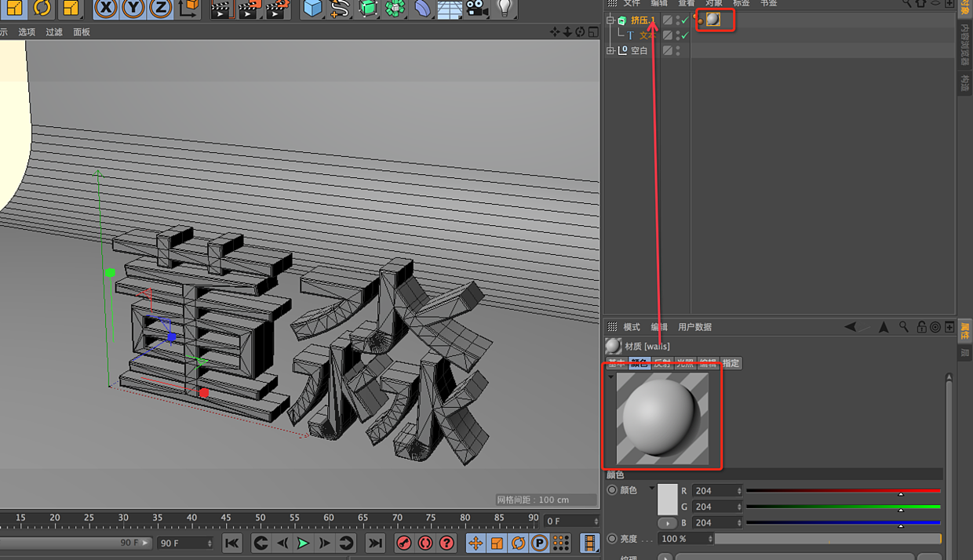
Task: Toggle 文本 enable green checkmark
Action: pyautogui.click(x=685, y=35)
